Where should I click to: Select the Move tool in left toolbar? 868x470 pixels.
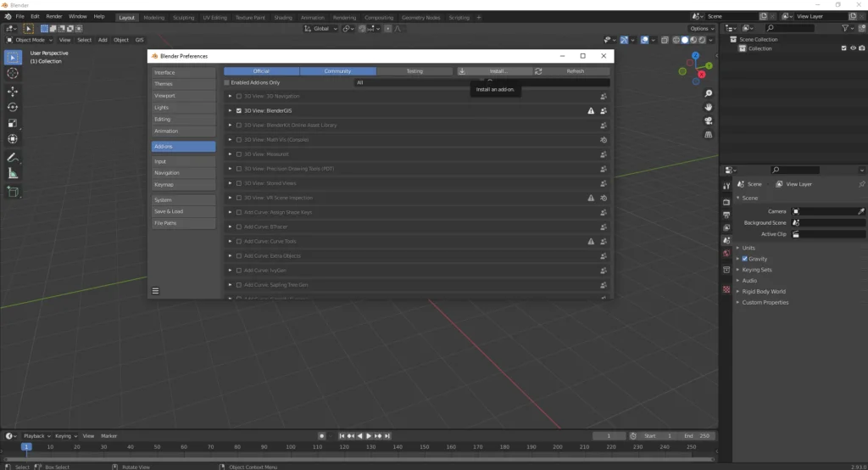coord(13,92)
